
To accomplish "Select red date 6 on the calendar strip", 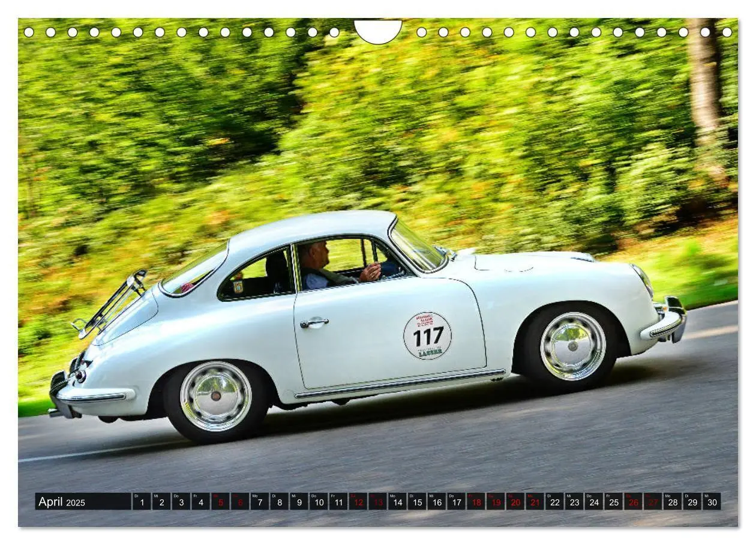I will coord(239,502).
